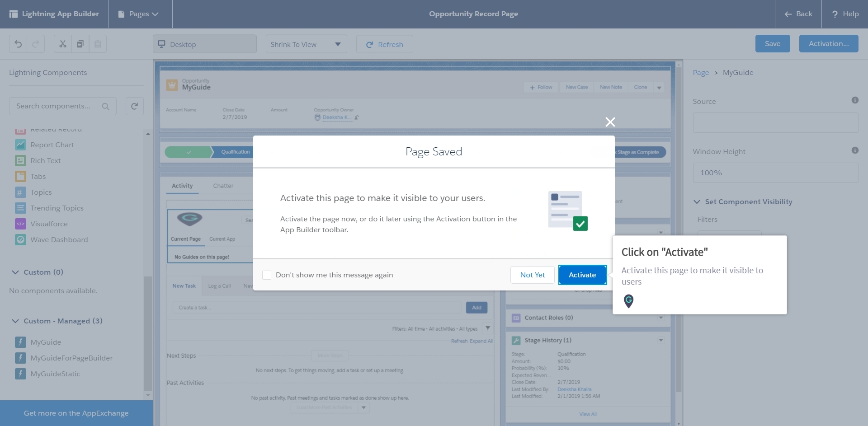Click the Refresh button in toolbar
The image size is (868, 426).
384,44
